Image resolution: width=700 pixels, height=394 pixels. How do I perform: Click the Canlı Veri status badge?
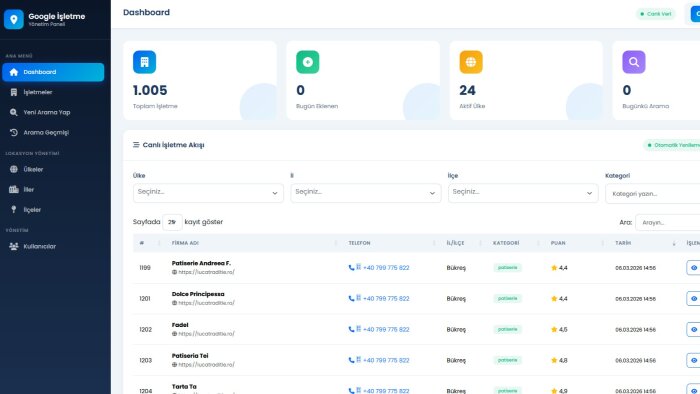[655, 14]
